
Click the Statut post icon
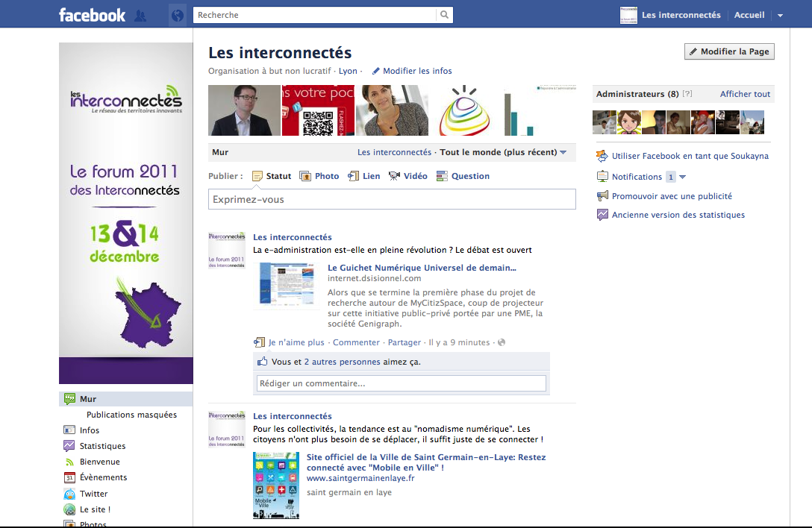pos(257,176)
